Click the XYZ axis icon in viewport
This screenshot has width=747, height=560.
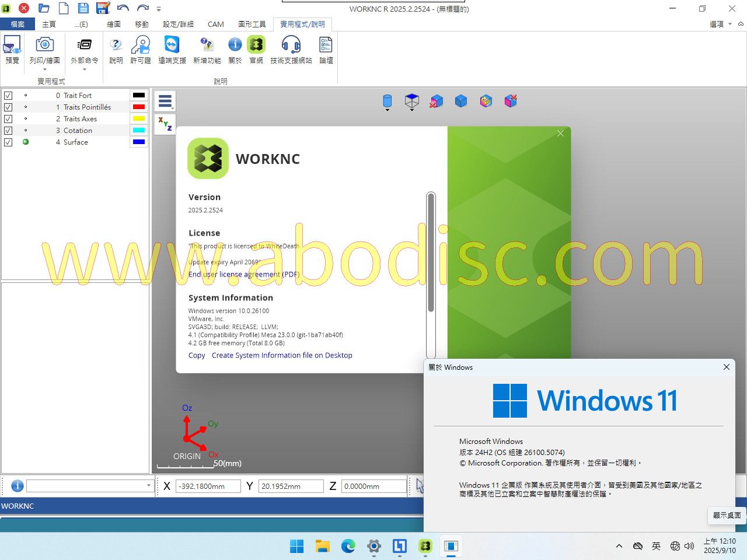tap(165, 123)
